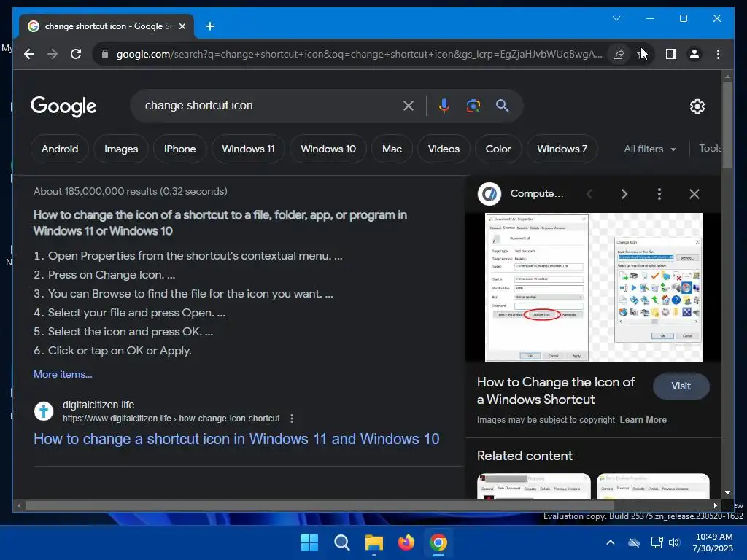Open Google quick settings gear
This screenshot has width=747, height=560.
(x=697, y=106)
